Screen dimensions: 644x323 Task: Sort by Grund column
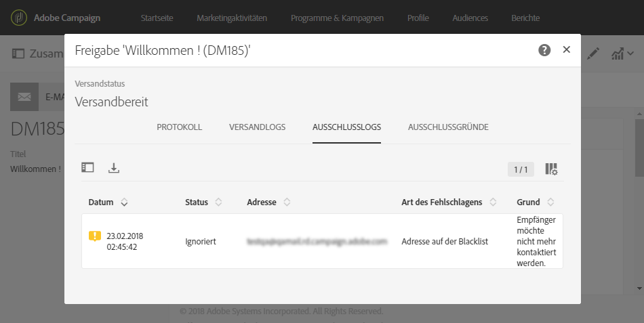click(x=550, y=202)
